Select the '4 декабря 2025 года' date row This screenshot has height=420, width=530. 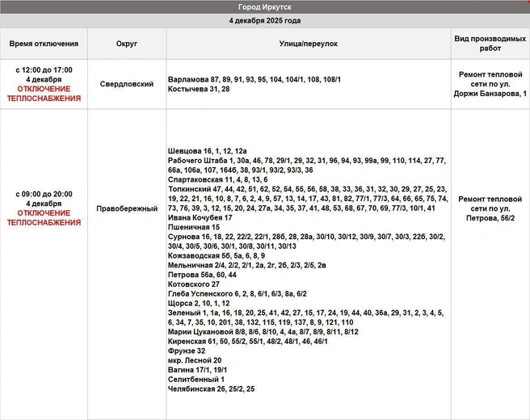click(x=265, y=21)
